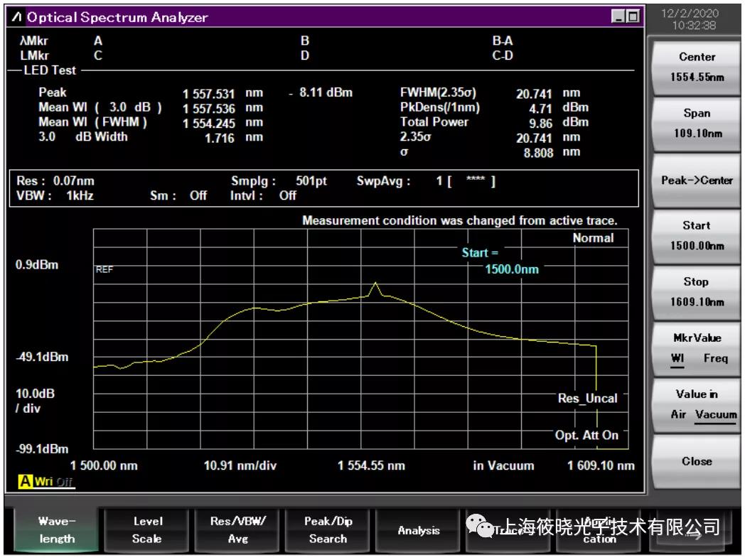Image resolution: width=745 pixels, height=560 pixels.
Task: Toggle Value in Air or Vacuum
Action: (696, 404)
